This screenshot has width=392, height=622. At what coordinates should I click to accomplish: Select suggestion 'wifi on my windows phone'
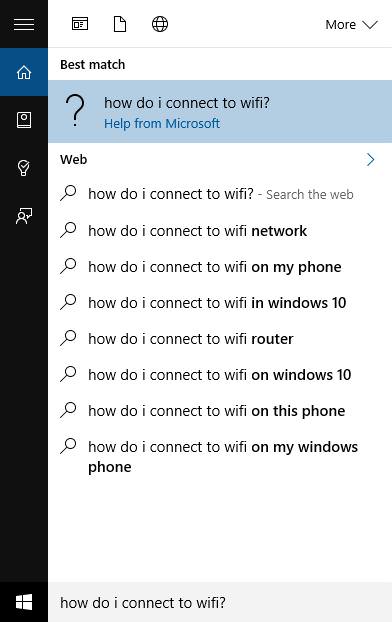coord(220,457)
